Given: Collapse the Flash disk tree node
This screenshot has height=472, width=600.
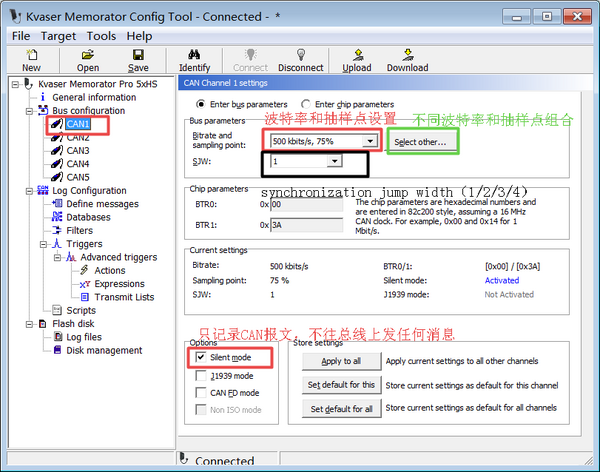Looking at the screenshot, I should 29,324.
